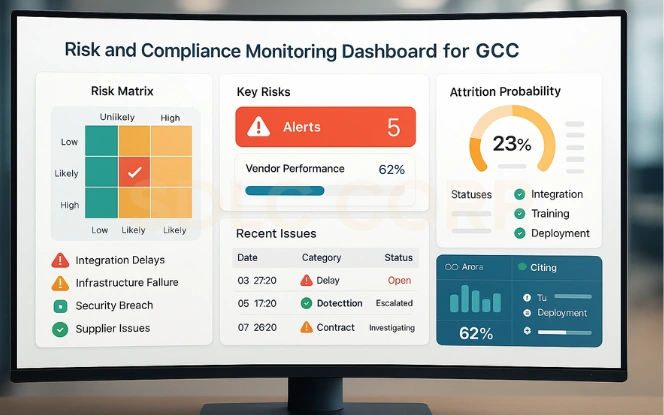Click the 23% Attrition Probability gauge

(511, 143)
